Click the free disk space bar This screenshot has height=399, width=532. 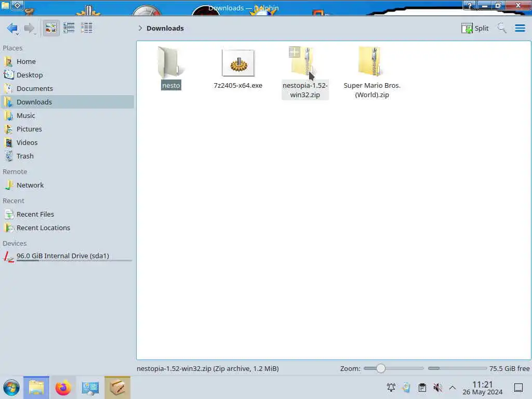tap(457, 368)
